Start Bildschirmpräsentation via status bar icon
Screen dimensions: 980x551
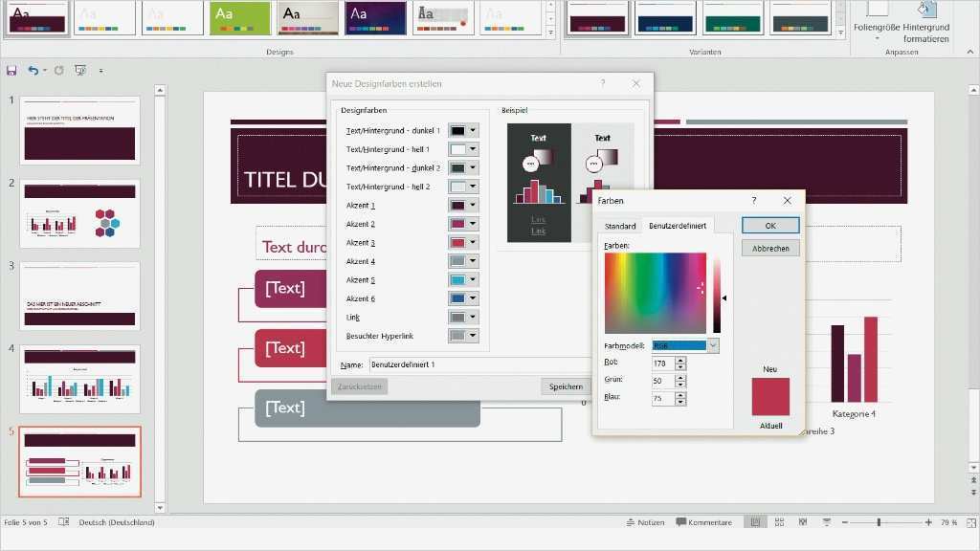pyautogui.click(x=827, y=522)
